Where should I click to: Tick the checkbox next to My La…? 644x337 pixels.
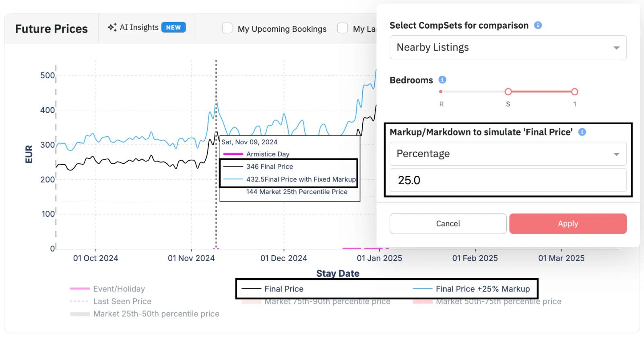[x=343, y=28]
